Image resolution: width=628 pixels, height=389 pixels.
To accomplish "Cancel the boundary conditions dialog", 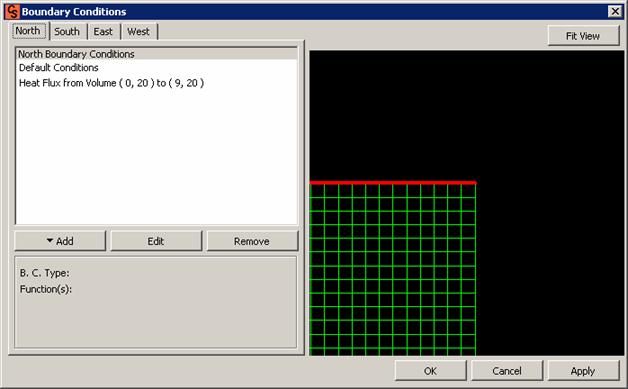I will [507, 371].
